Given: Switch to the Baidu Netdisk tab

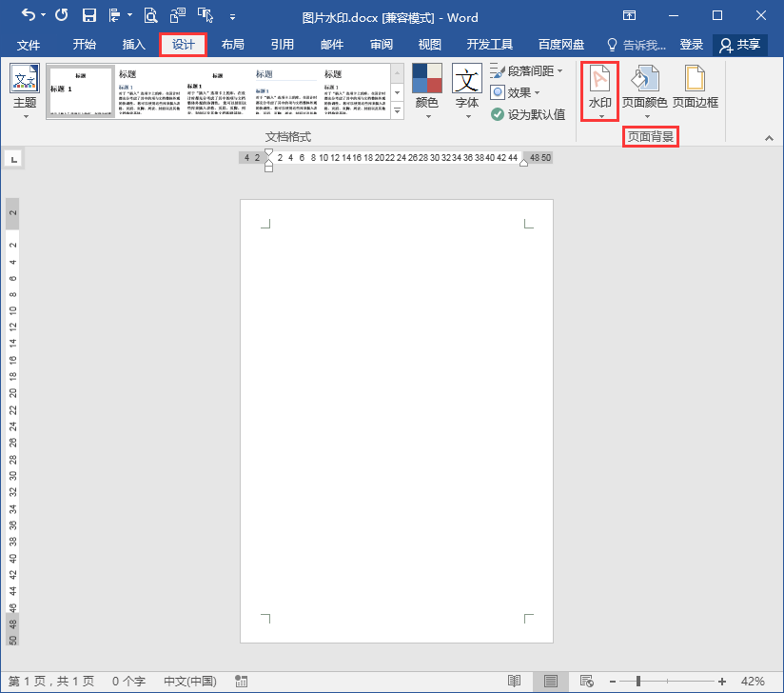Looking at the screenshot, I should [561, 45].
